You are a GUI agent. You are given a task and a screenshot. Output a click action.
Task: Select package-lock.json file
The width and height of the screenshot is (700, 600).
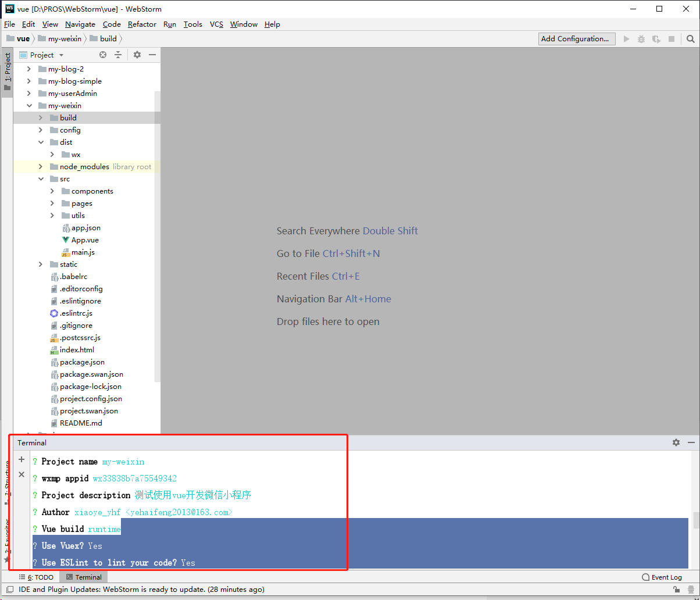point(91,386)
